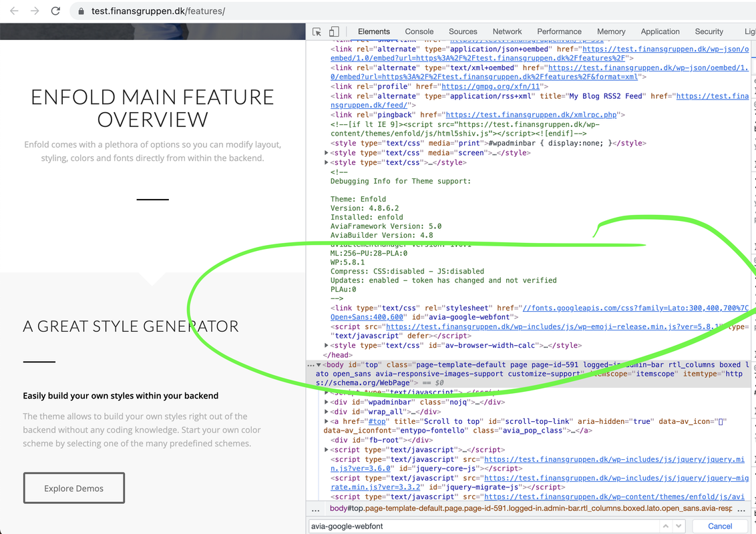Image resolution: width=756 pixels, height=534 pixels.
Task: Jump to next search result
Action: point(679,526)
